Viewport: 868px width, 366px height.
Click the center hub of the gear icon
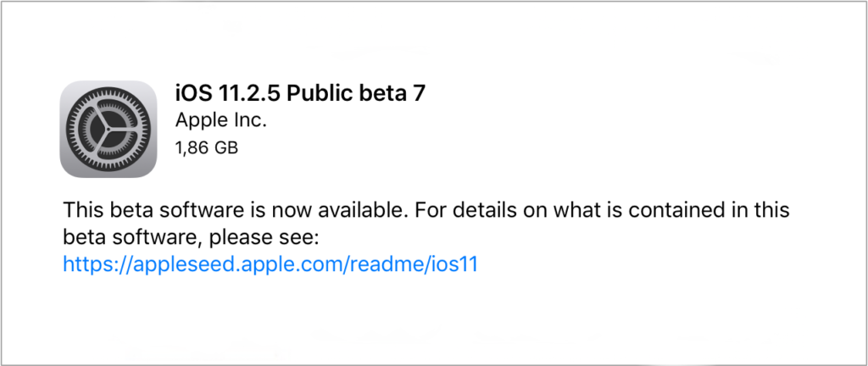pyautogui.click(x=108, y=130)
